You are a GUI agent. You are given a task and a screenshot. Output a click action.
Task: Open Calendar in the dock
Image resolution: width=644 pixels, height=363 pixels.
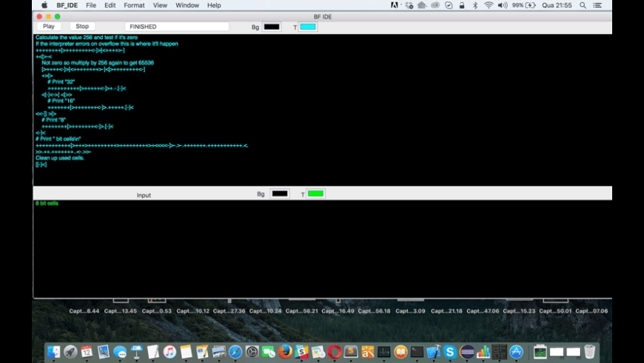87,352
